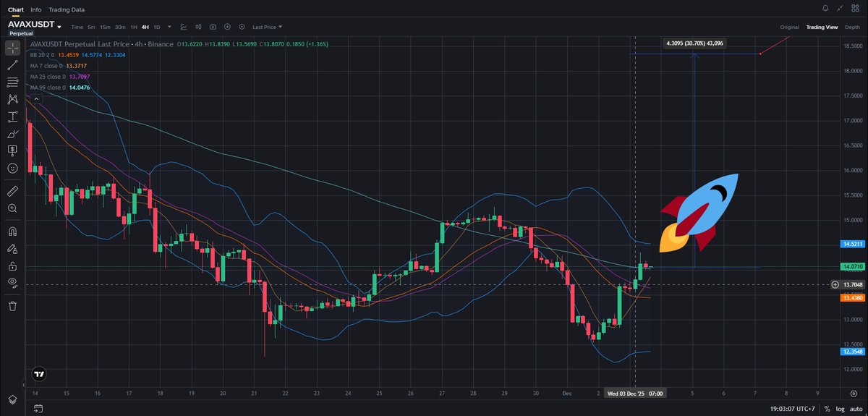The height and width of the screenshot is (416, 868).
Task: Open the notifications bell icon
Action: coord(826,9)
